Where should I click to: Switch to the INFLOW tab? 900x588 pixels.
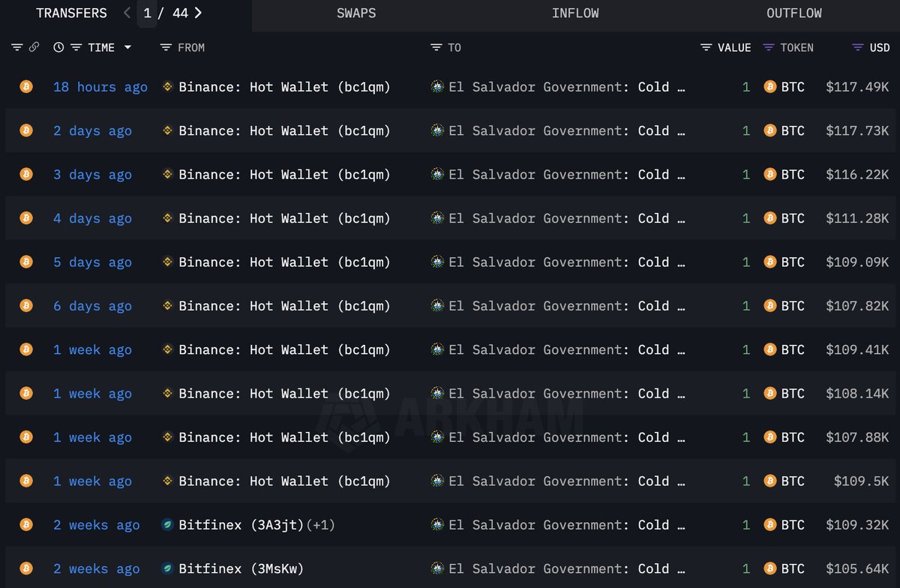pyautogui.click(x=575, y=13)
